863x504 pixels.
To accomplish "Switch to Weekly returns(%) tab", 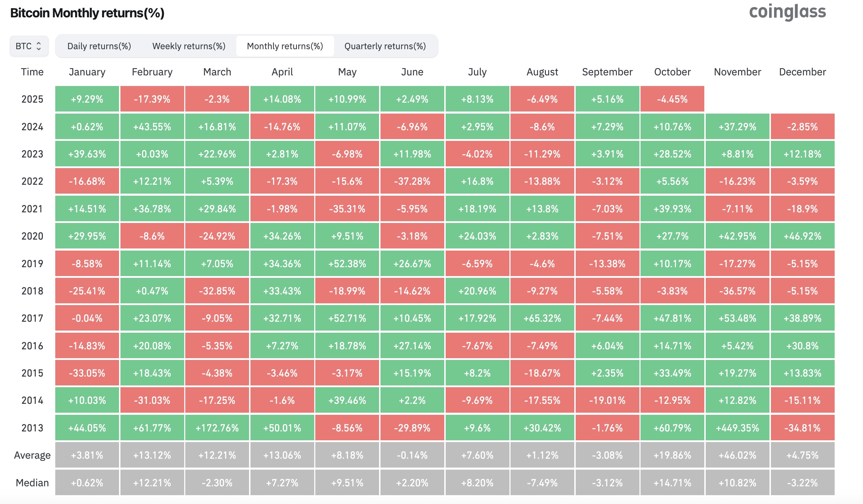I will [189, 46].
